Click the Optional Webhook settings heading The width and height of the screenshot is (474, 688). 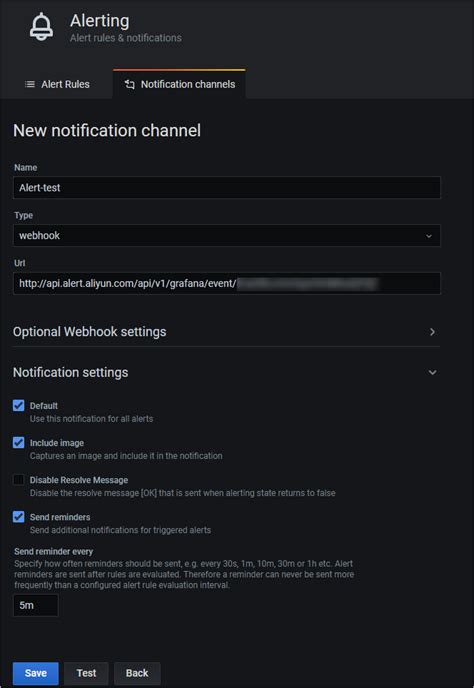click(x=90, y=332)
